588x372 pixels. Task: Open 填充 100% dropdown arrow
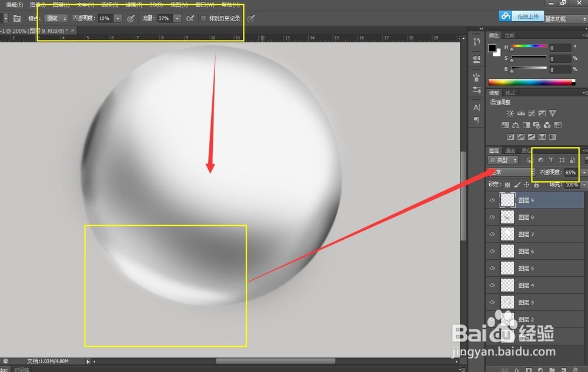coord(584,185)
